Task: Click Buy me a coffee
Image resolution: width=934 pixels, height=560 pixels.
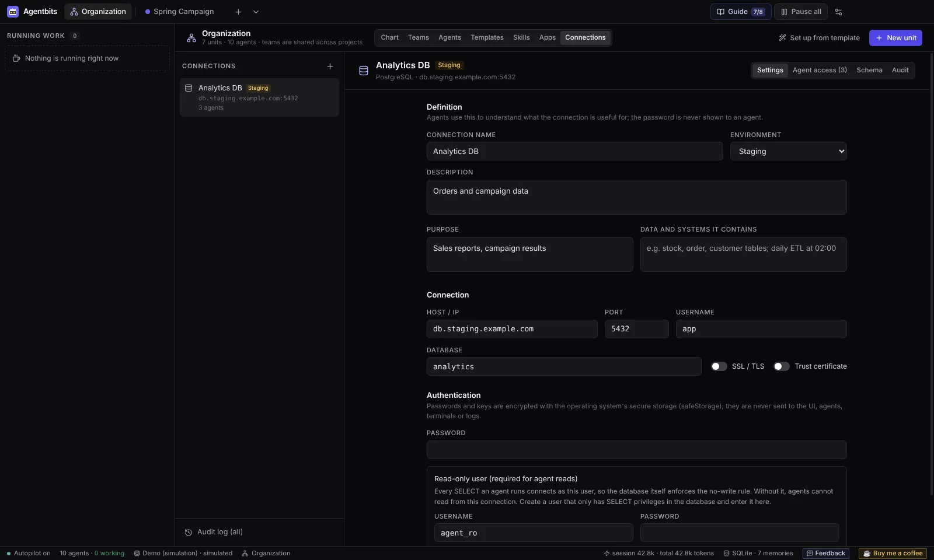Action: pyautogui.click(x=893, y=553)
